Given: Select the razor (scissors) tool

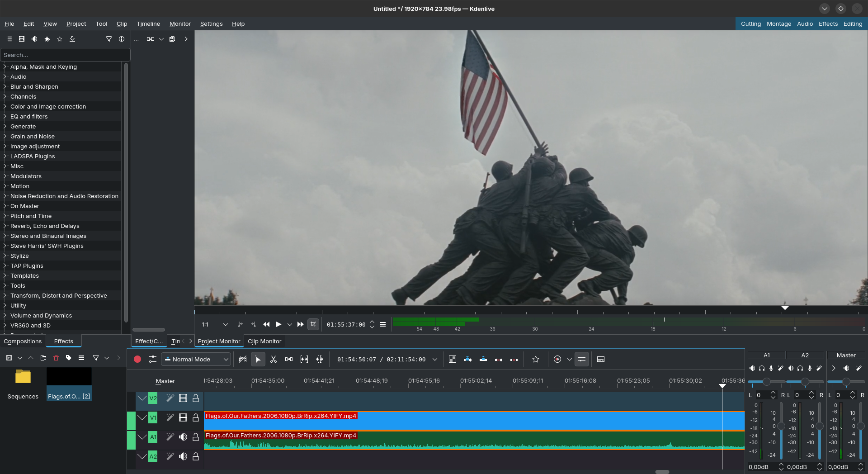Looking at the screenshot, I should coord(274,359).
